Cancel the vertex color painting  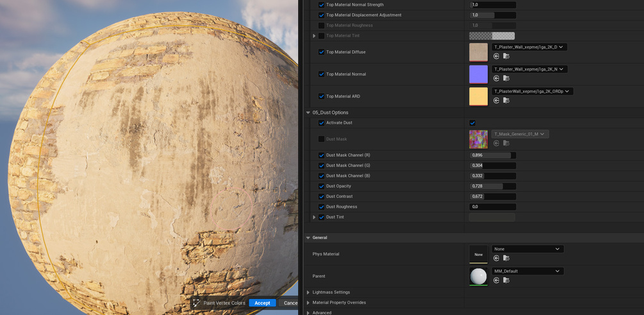tap(288, 303)
